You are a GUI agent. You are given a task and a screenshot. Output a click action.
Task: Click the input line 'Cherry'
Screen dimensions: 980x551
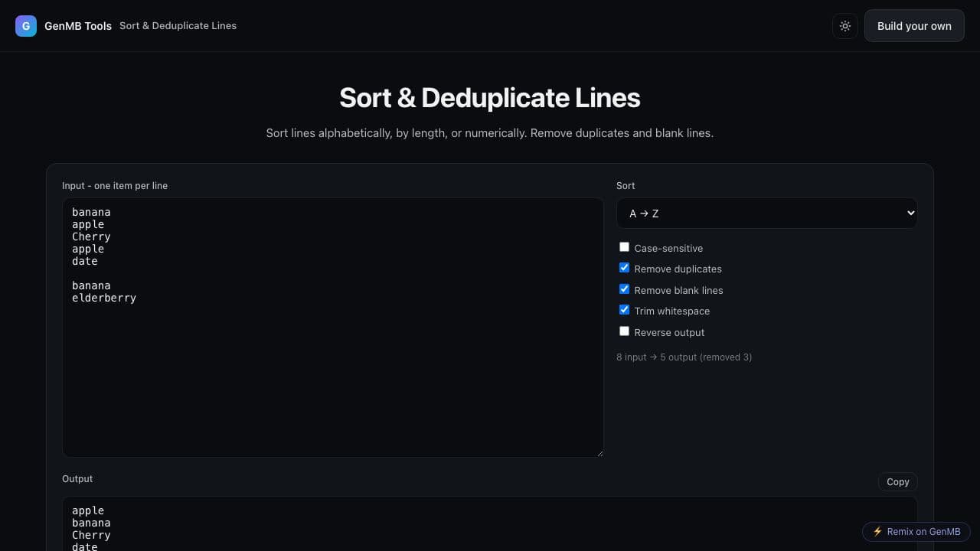[x=91, y=236]
